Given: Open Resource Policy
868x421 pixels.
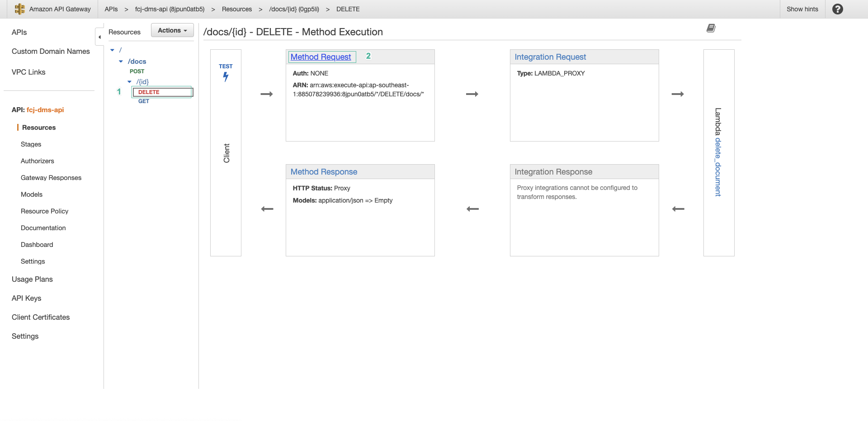Looking at the screenshot, I should coord(44,211).
